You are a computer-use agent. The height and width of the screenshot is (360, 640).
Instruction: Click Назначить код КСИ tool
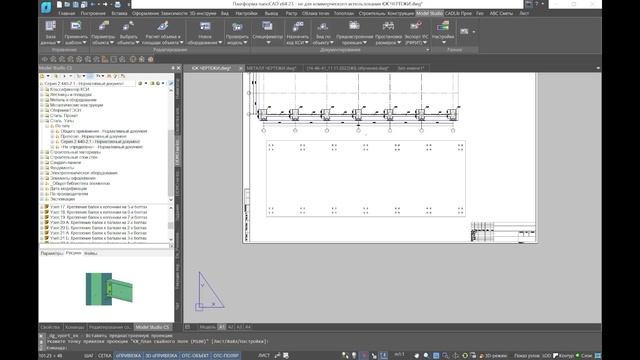point(298,32)
